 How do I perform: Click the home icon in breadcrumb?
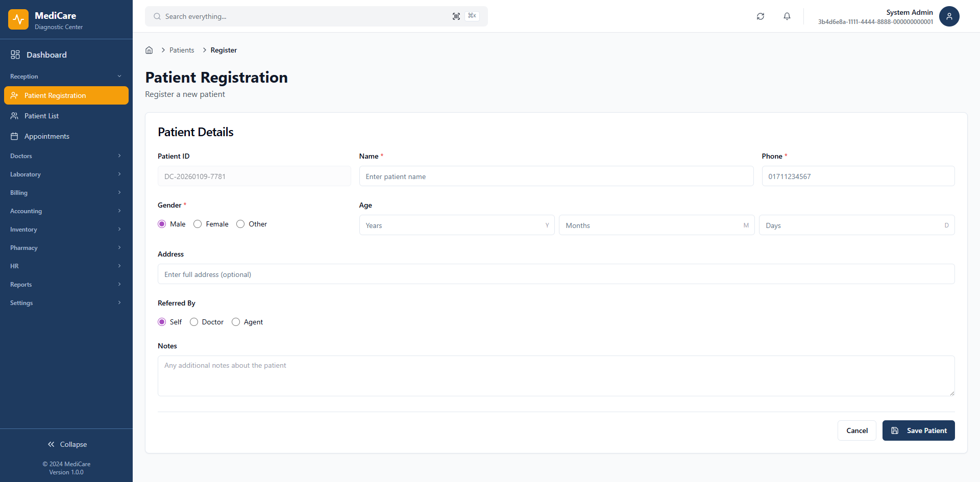(149, 50)
